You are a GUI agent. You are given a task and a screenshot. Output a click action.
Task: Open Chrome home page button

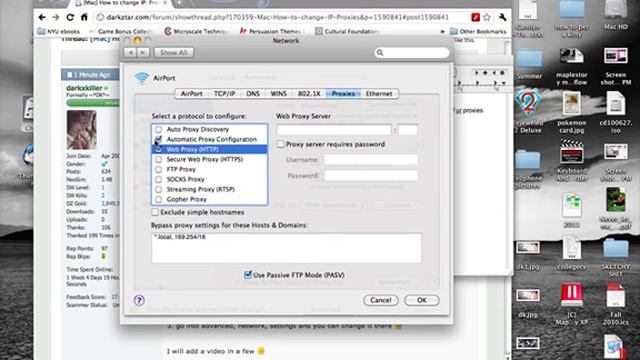point(84,17)
